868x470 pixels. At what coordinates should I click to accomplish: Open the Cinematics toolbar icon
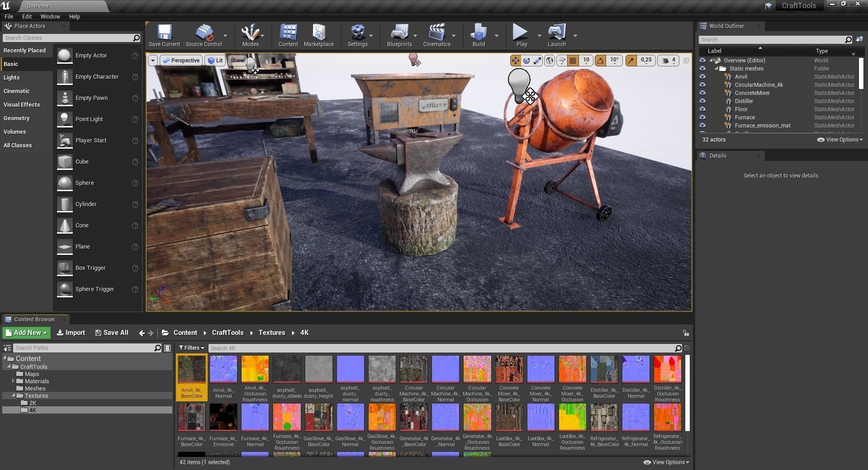[436, 35]
